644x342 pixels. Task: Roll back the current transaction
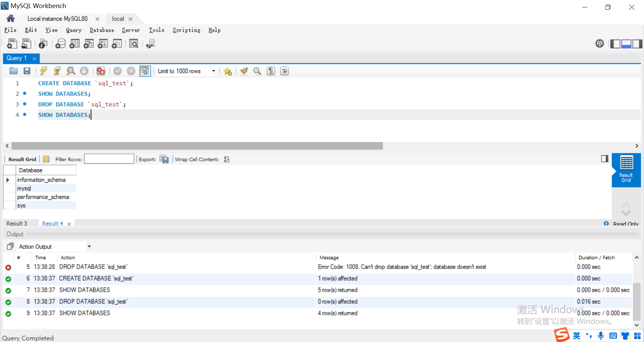tap(131, 71)
